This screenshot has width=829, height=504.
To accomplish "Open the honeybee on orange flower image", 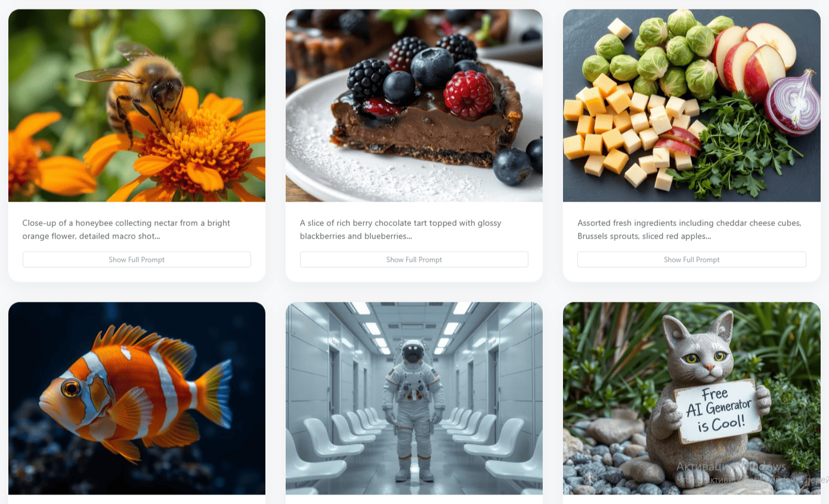I will tap(137, 106).
